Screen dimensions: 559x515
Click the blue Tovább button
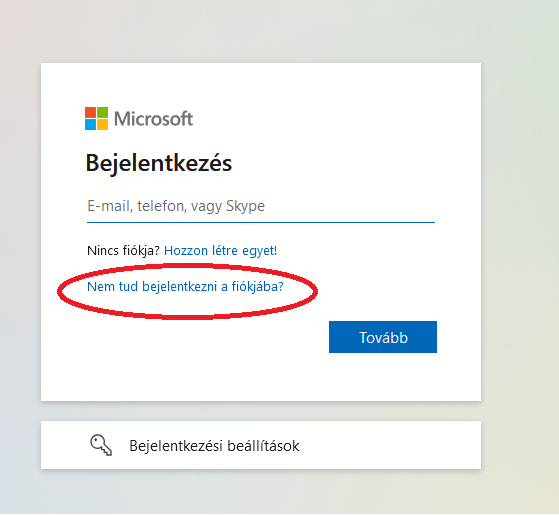pyautogui.click(x=383, y=337)
